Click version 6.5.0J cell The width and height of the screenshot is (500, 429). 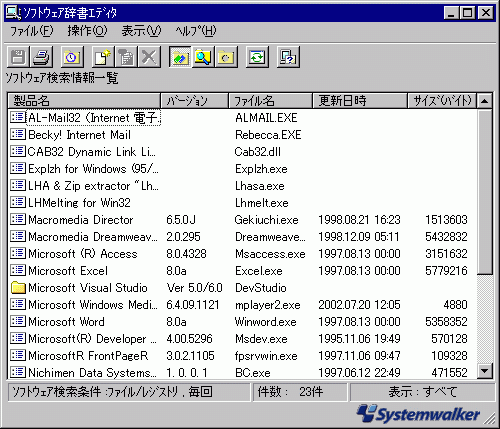click(181, 220)
